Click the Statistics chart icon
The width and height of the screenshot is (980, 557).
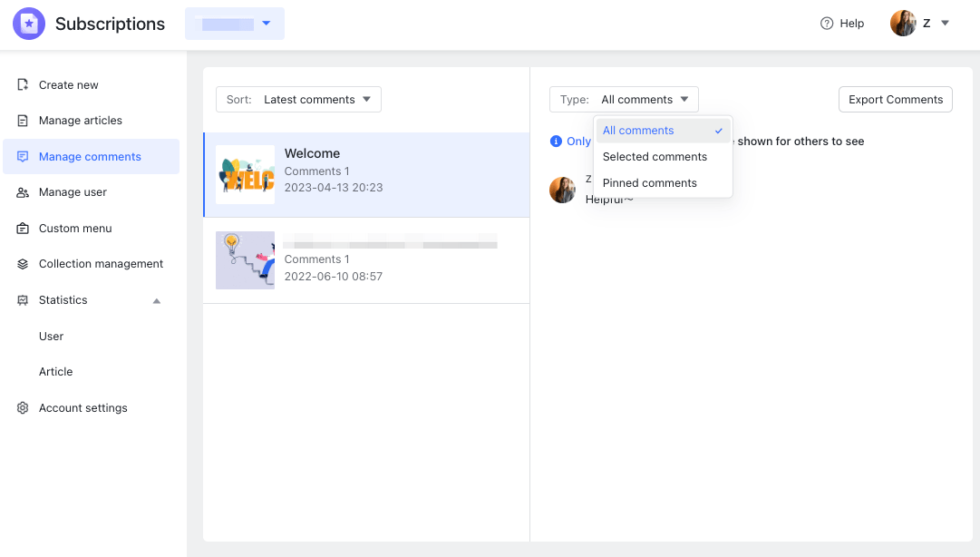pos(23,300)
